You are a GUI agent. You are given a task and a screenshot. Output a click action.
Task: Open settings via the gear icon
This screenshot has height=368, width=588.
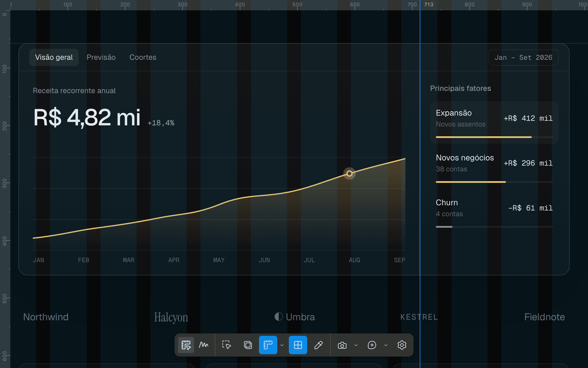coord(402,345)
